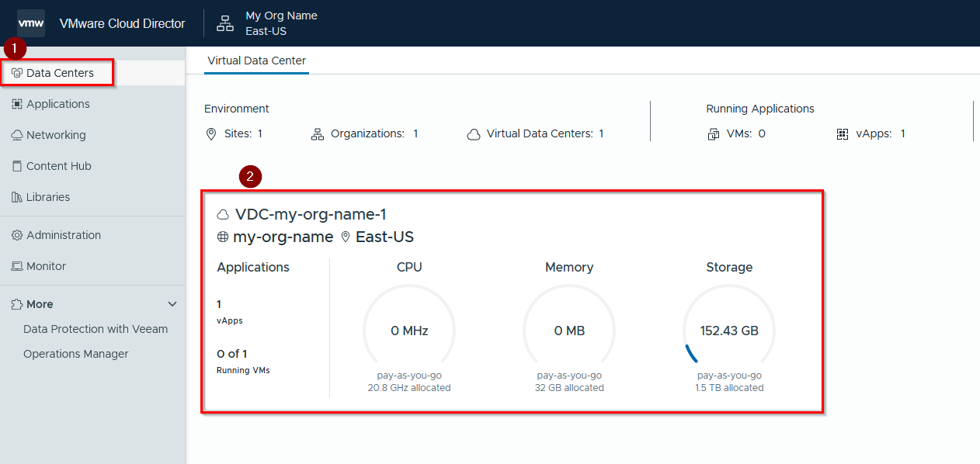Viewport: 980px width, 464px height.
Task: Click the Monitor sidebar icon
Action: coord(17,266)
